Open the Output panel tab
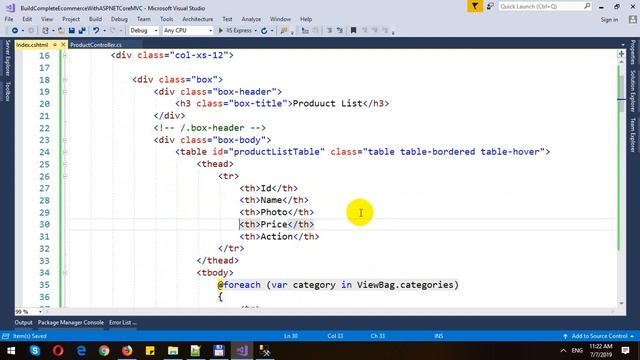This screenshot has width=640, height=360. tap(23, 322)
